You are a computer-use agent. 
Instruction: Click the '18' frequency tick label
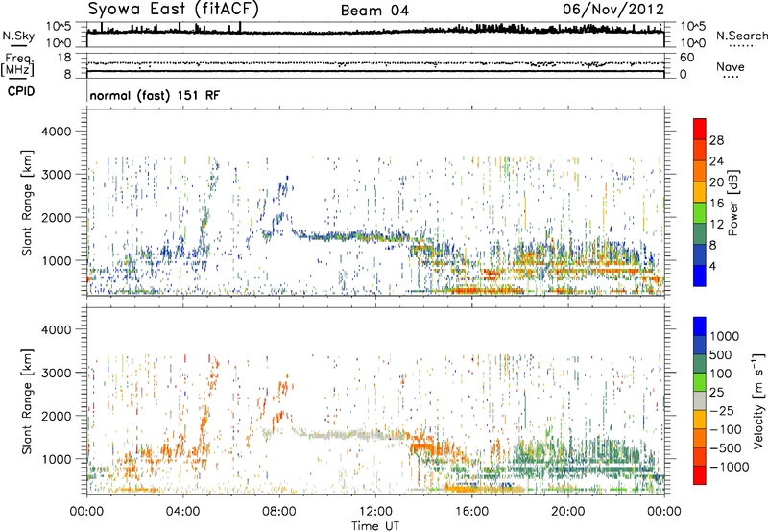[64, 58]
